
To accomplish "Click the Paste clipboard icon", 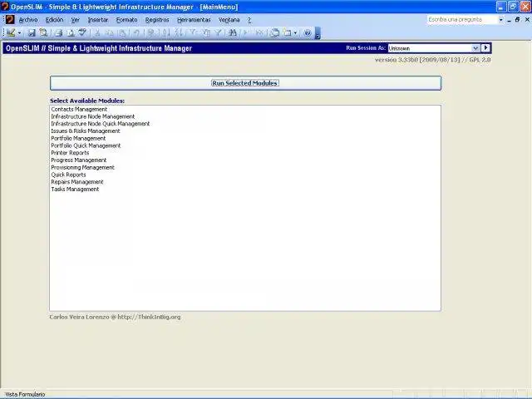I will (122, 32).
